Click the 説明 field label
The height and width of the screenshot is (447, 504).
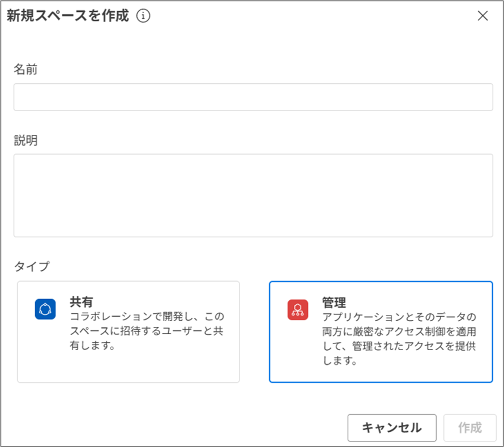click(25, 140)
